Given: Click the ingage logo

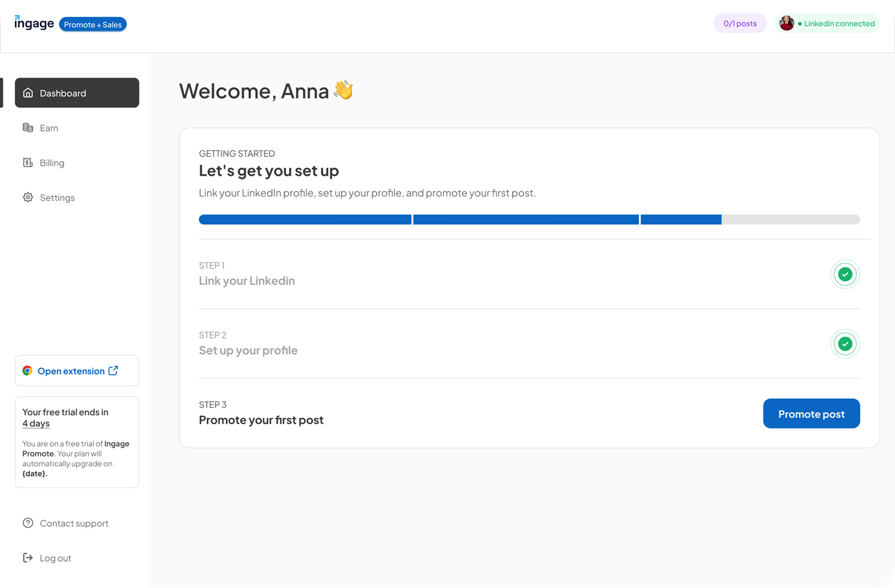Looking at the screenshot, I should click(x=34, y=23).
